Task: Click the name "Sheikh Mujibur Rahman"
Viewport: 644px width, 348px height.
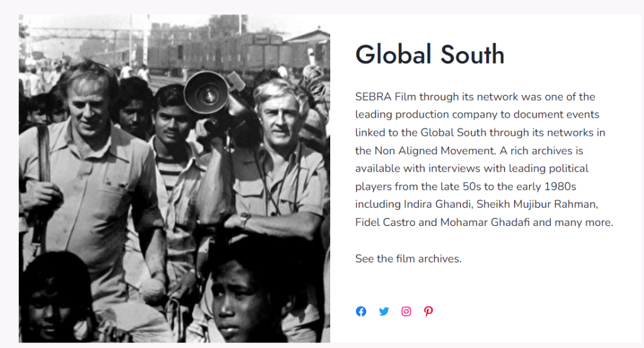Action: [537, 205]
